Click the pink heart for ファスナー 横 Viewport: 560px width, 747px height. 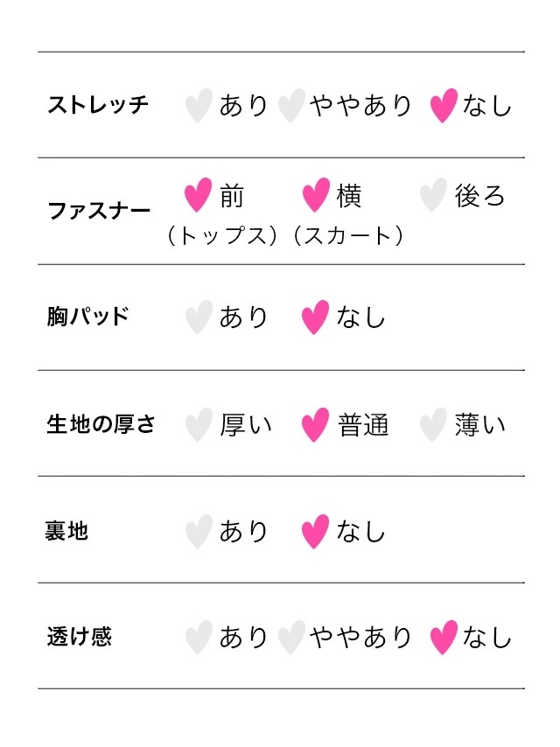pyautogui.click(x=316, y=195)
